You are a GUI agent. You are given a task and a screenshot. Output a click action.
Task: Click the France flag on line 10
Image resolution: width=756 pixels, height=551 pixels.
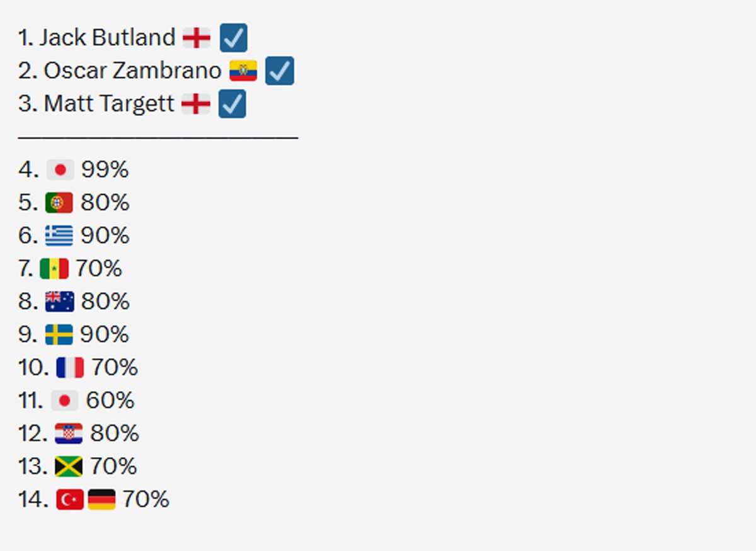(70, 367)
